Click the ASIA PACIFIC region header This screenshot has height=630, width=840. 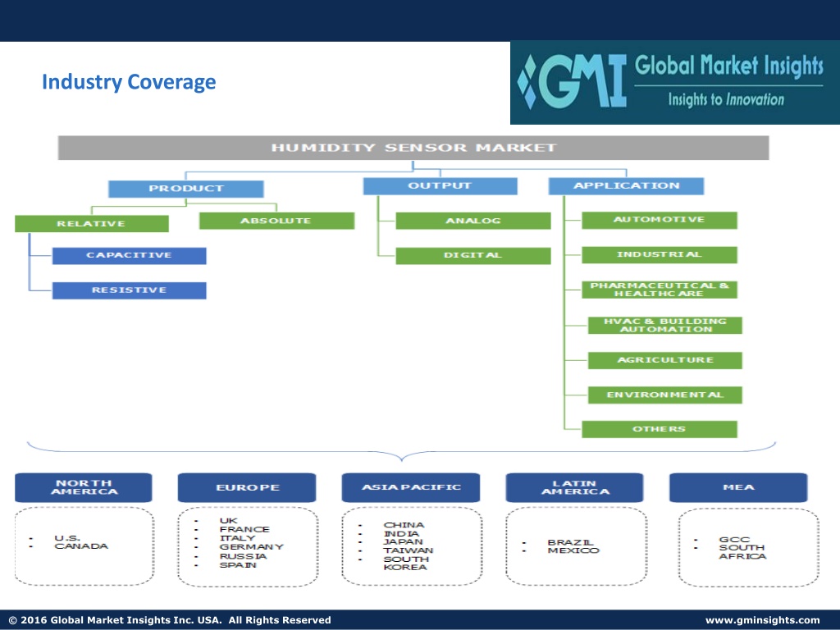click(x=411, y=487)
